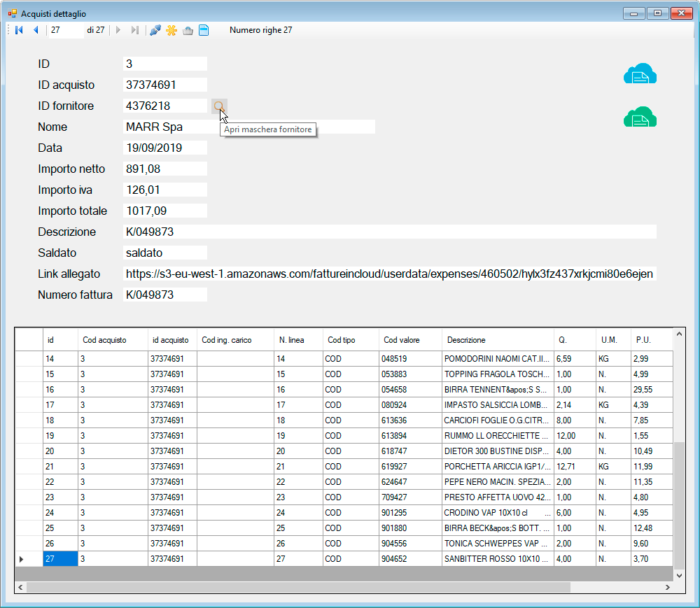Click Importo netto field 891,08

tap(164, 169)
